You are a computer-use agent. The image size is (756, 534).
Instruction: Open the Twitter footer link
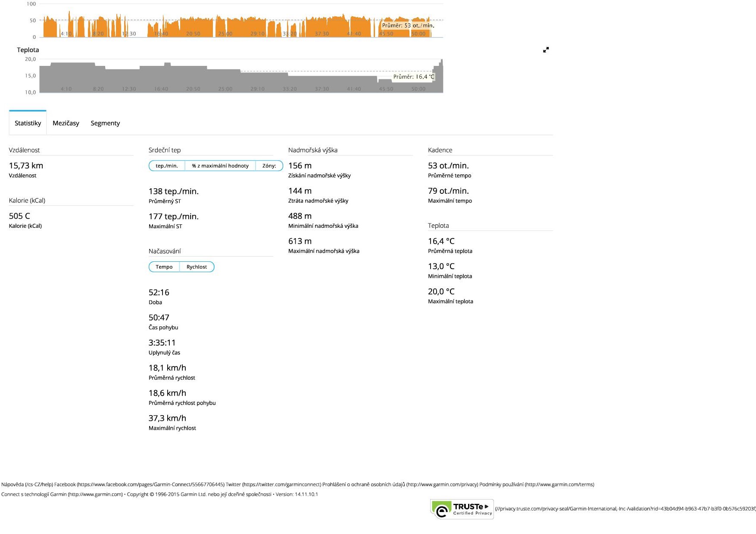[273, 484]
